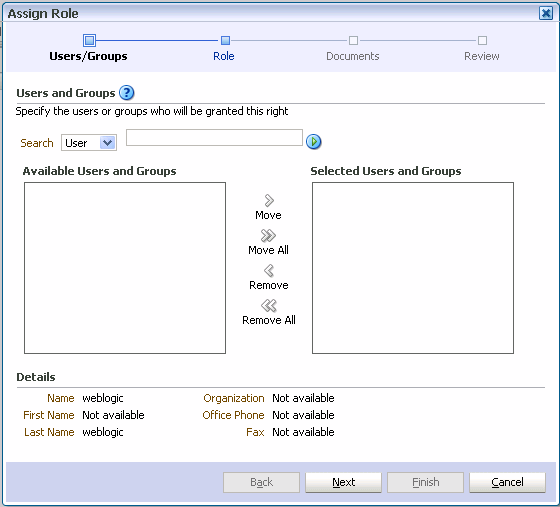Click the Move All double-arrow icon
The image size is (560, 507).
pos(268,236)
